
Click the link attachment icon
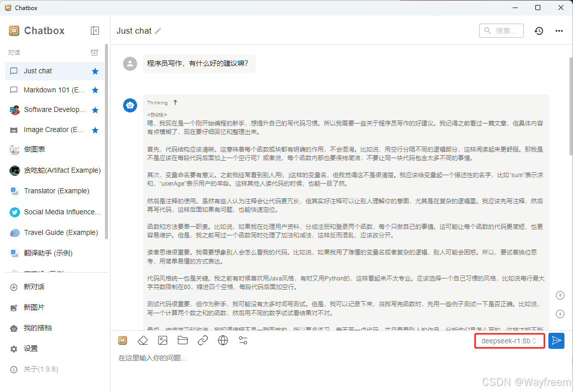[x=203, y=340]
